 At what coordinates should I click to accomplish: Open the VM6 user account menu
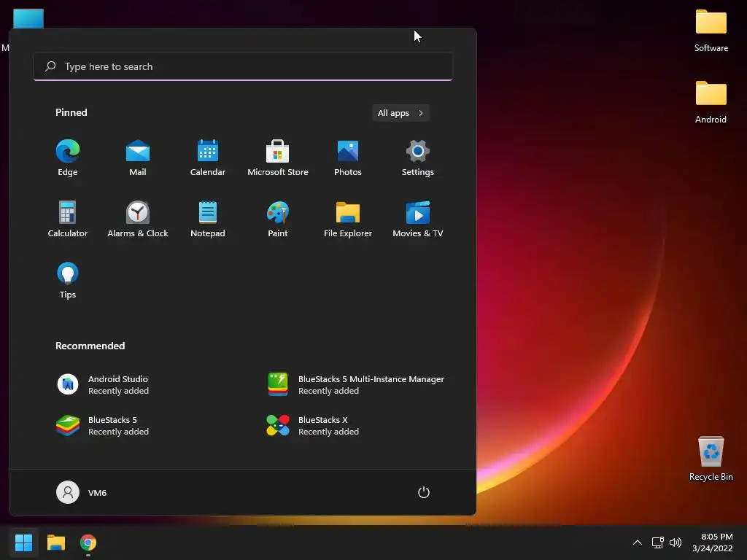coord(82,492)
